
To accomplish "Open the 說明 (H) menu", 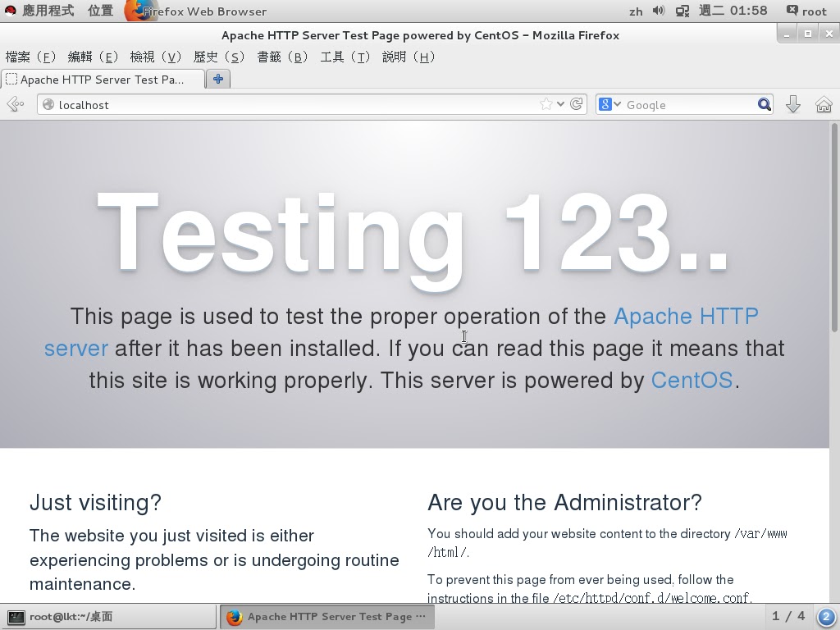I will tap(409, 57).
